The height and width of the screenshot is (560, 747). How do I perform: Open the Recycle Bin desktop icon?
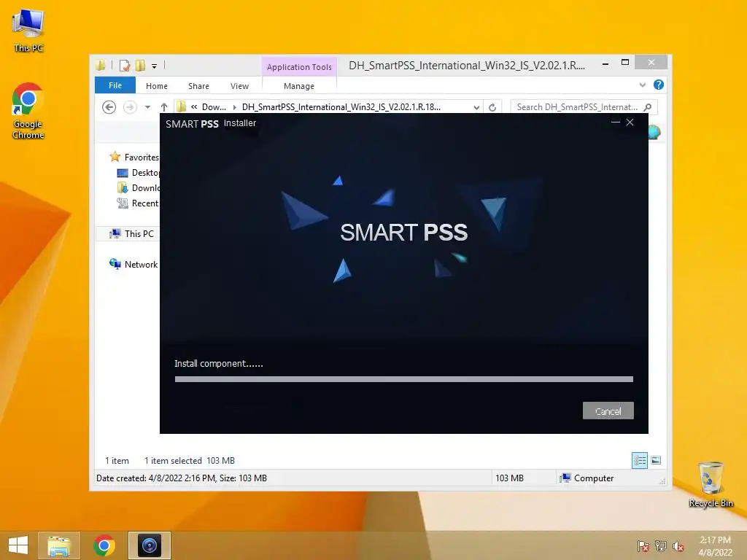pos(711,484)
